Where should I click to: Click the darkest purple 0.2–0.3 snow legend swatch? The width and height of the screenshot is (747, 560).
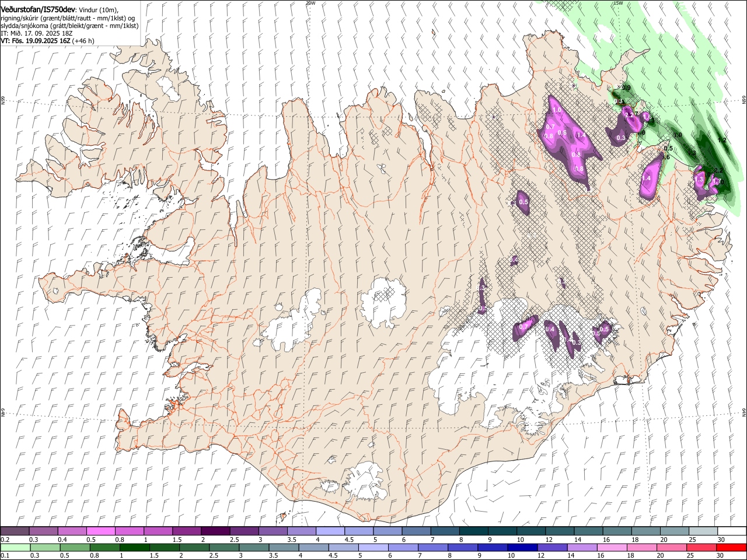tap(15, 531)
